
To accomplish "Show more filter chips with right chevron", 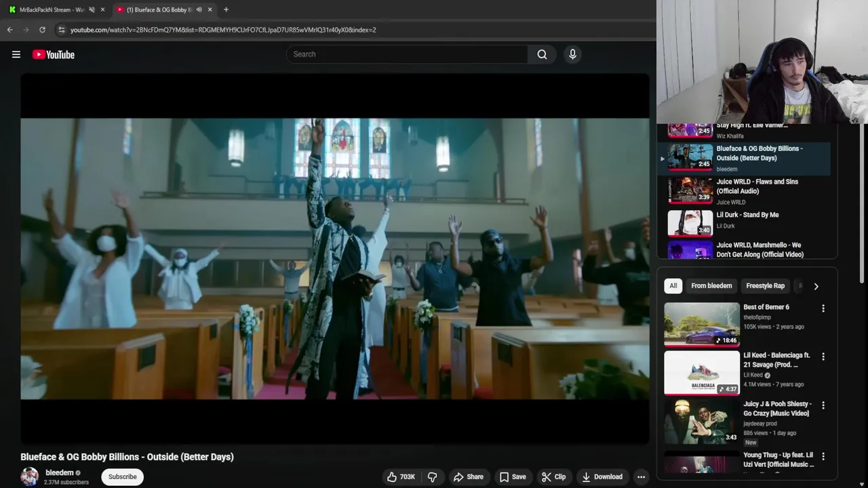I will pyautogui.click(x=816, y=286).
